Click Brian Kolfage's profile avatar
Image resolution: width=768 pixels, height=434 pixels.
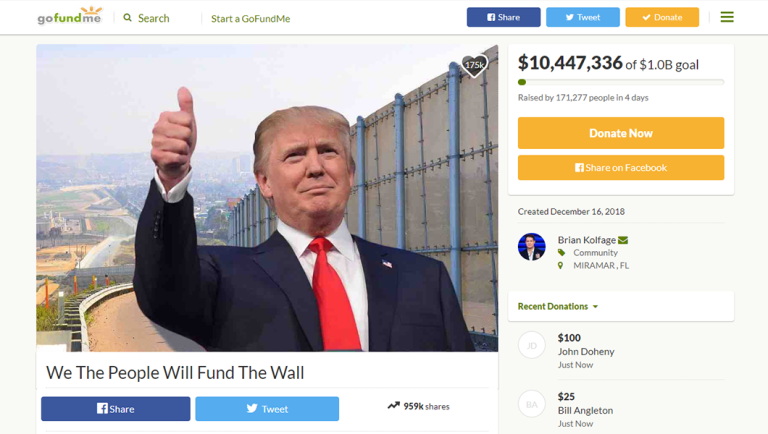point(531,246)
